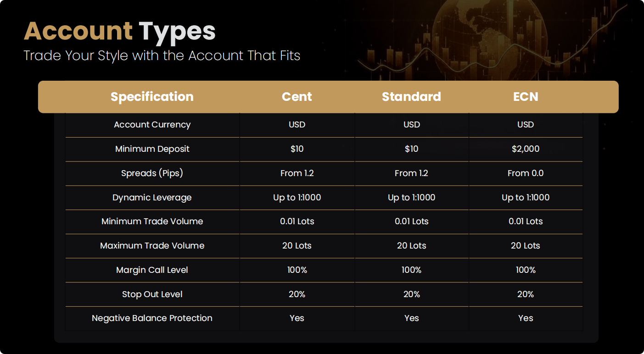Select the Standard column header
Screen dimensions: 644x354
click(x=411, y=97)
